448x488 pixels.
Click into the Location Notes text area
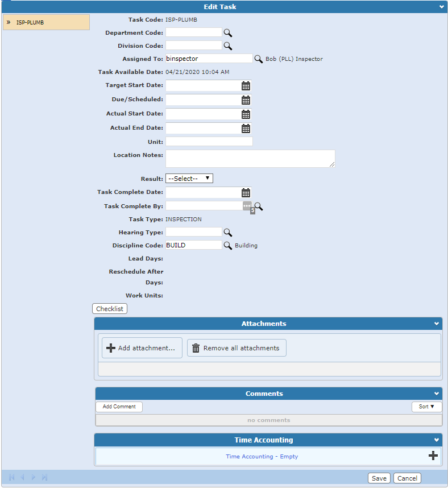tap(250, 159)
